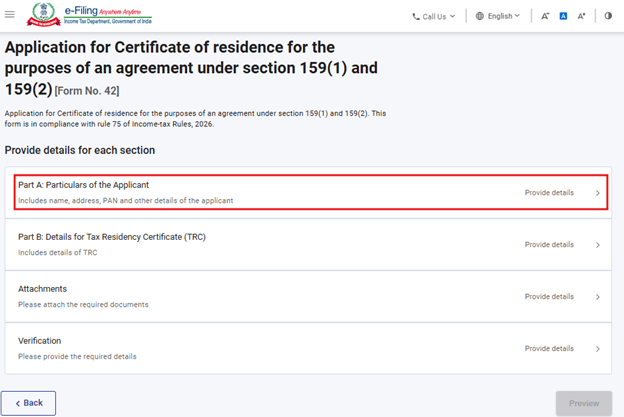Increase text size with A+ icon
Screen dimensions: 624x417
click(582, 16)
